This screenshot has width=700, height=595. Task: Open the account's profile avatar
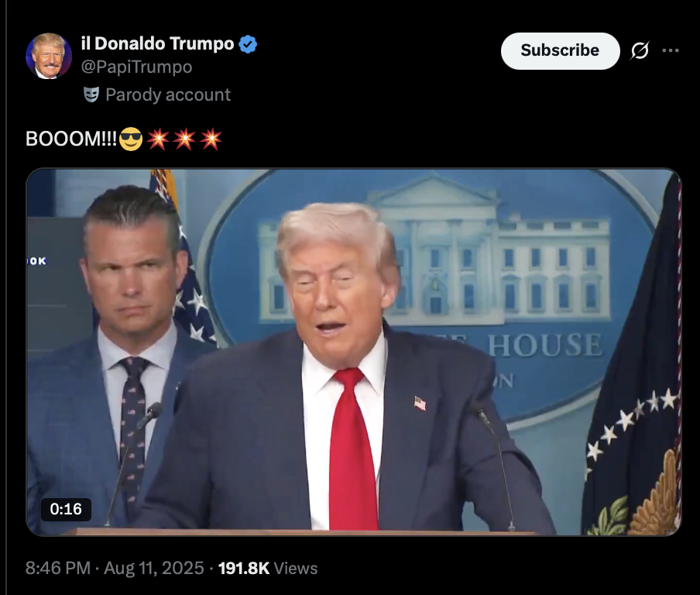[49, 56]
